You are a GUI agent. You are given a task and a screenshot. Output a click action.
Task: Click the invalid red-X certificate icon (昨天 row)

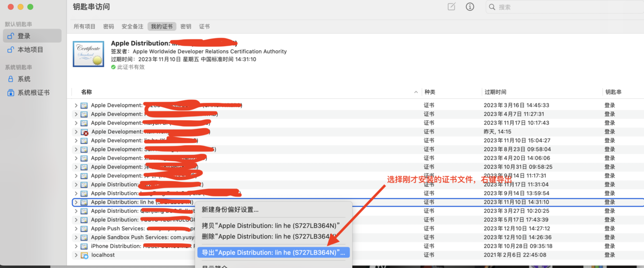(x=84, y=132)
